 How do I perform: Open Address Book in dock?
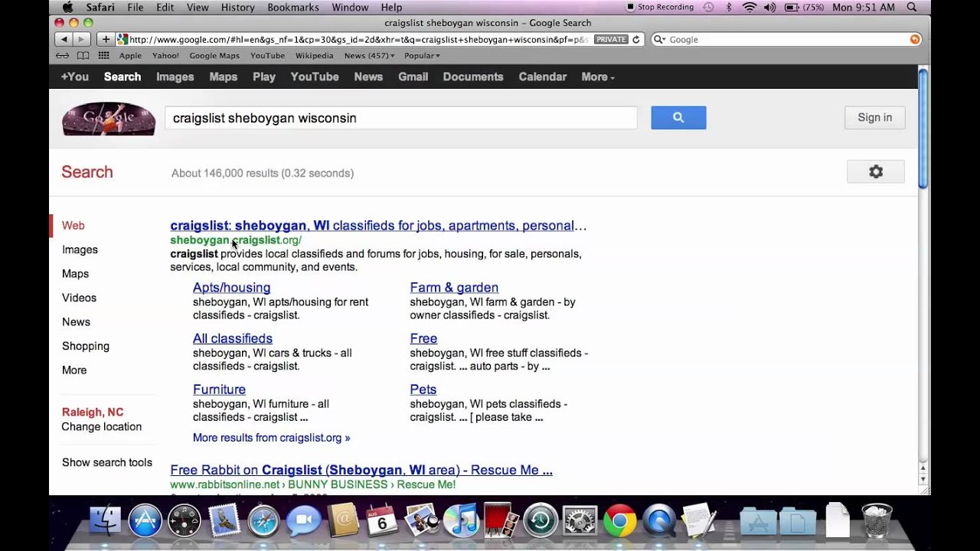click(x=343, y=521)
